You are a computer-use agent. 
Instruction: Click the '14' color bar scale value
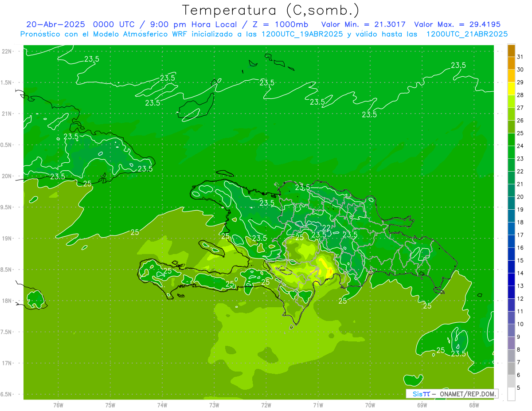coord(520,274)
